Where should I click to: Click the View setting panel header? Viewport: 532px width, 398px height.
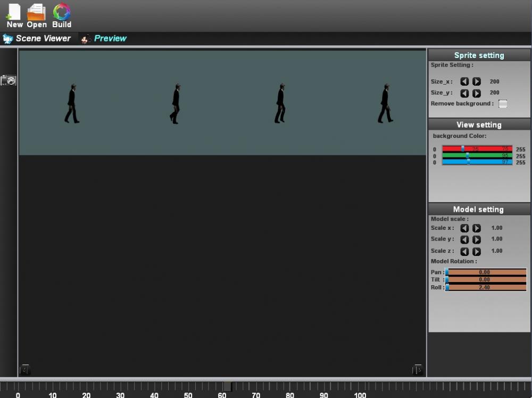click(x=479, y=125)
